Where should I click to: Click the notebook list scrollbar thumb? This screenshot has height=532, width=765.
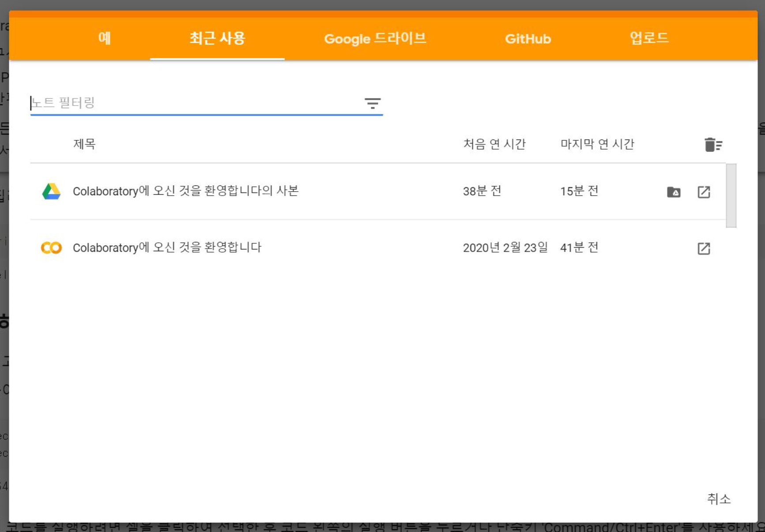[x=731, y=196]
